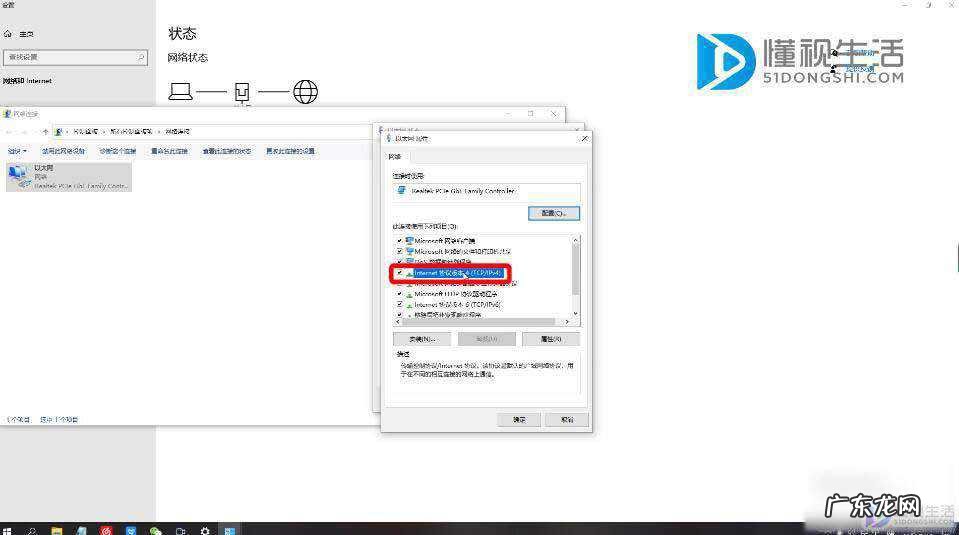This screenshot has width=959, height=535.
Task: Click 主页 Home in Settings sidebar
Action: [26, 34]
